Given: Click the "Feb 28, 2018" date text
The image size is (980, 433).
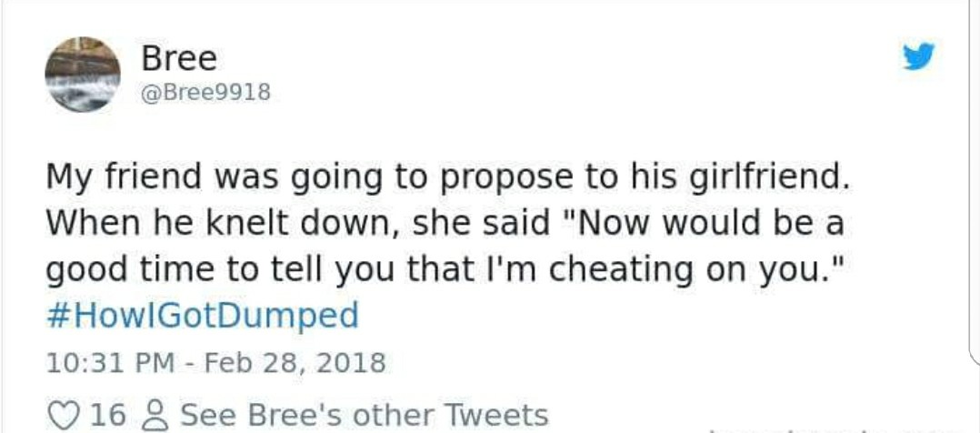Looking at the screenshot, I should [292, 362].
